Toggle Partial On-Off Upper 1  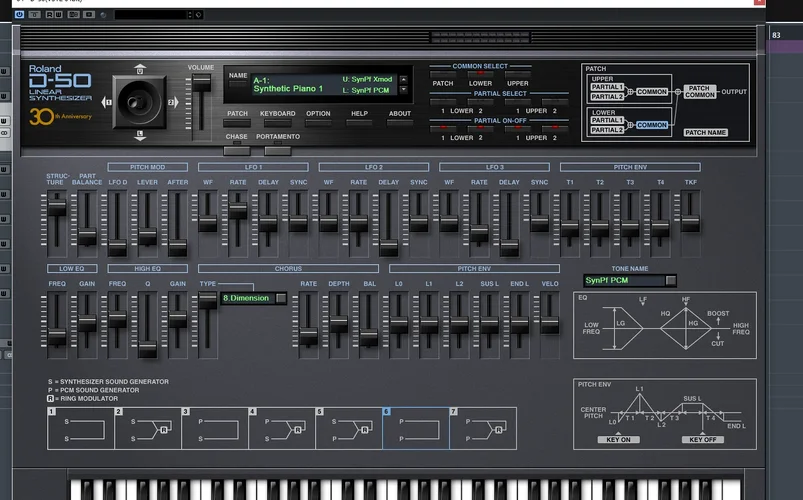click(518, 128)
